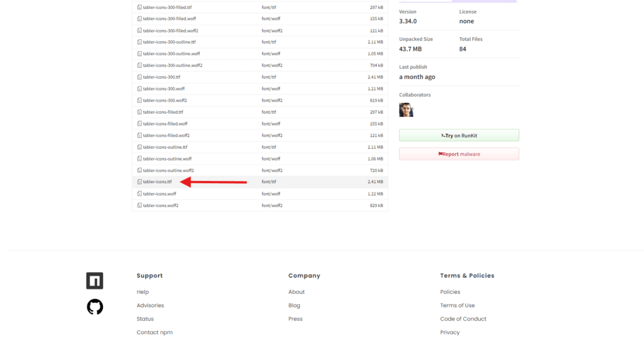The image size is (644, 358).
Task: Click file icon beside tabler-icons.woff2
Action: click(x=140, y=205)
